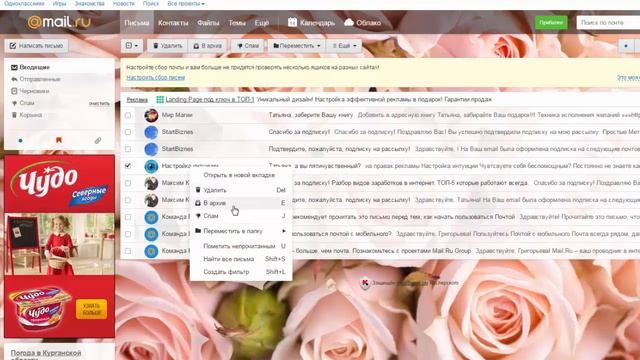Click the Написать письмо compose button
This screenshot has width=640, height=360.
click(x=36, y=46)
